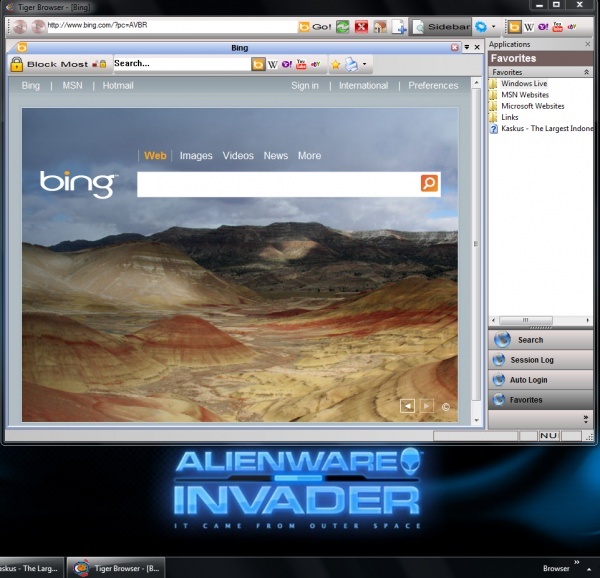Select the Images search category
The image size is (600, 578).
tap(196, 156)
